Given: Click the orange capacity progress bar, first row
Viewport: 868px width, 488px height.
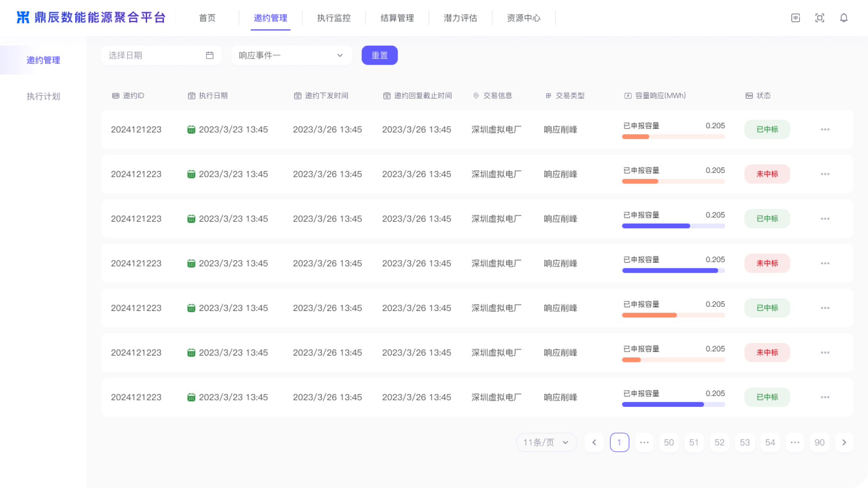Looking at the screenshot, I should coord(673,137).
